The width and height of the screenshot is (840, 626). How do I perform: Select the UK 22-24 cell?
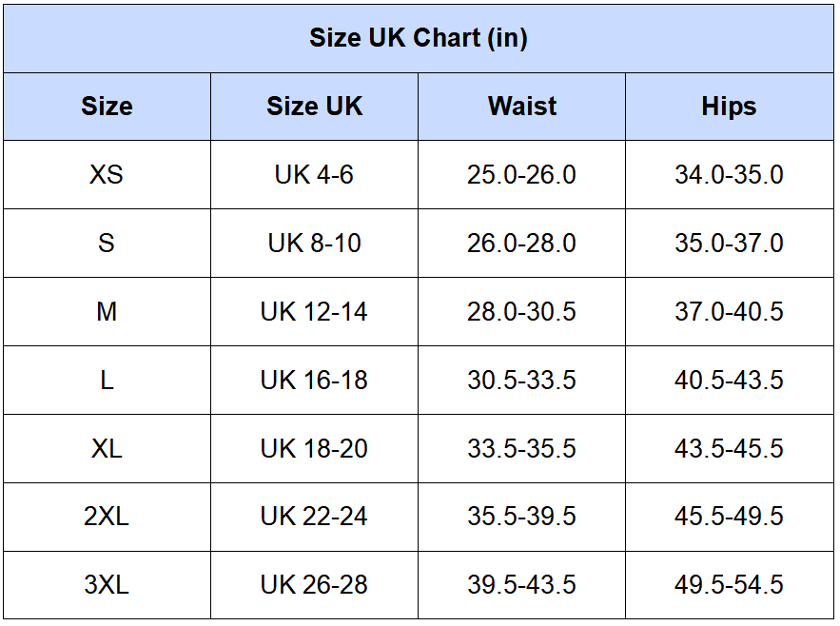[x=315, y=517]
